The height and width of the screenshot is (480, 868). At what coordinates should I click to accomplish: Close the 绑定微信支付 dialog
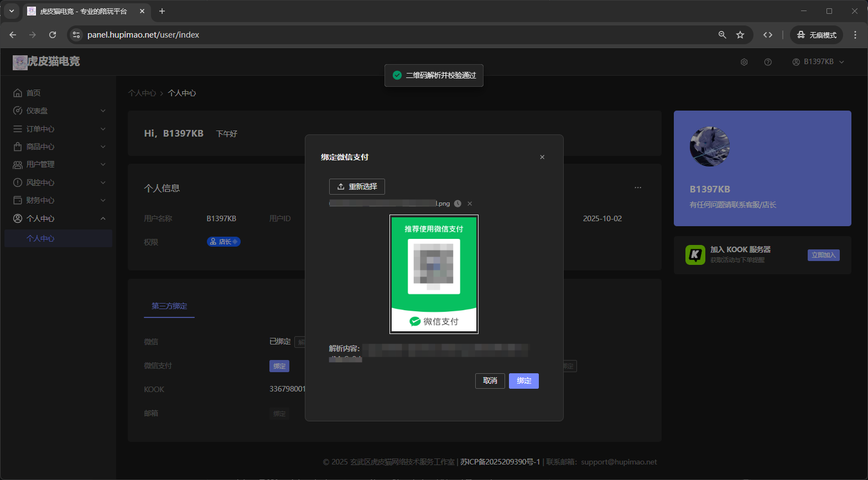tap(542, 157)
